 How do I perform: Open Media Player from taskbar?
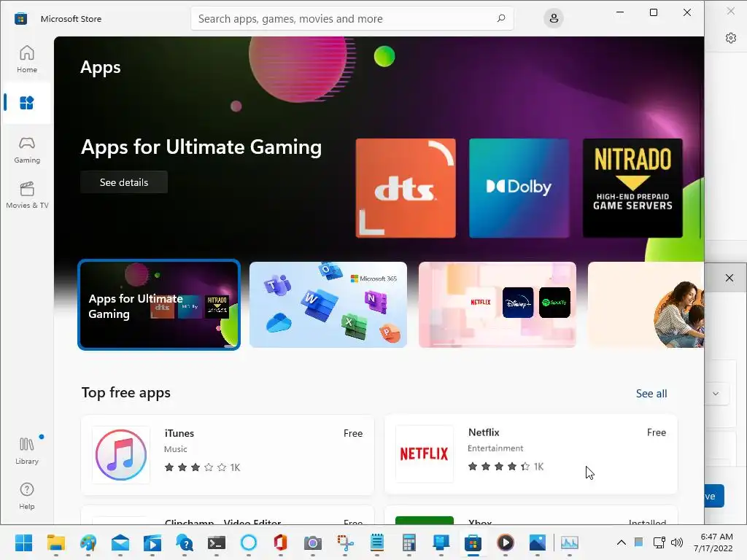click(506, 542)
